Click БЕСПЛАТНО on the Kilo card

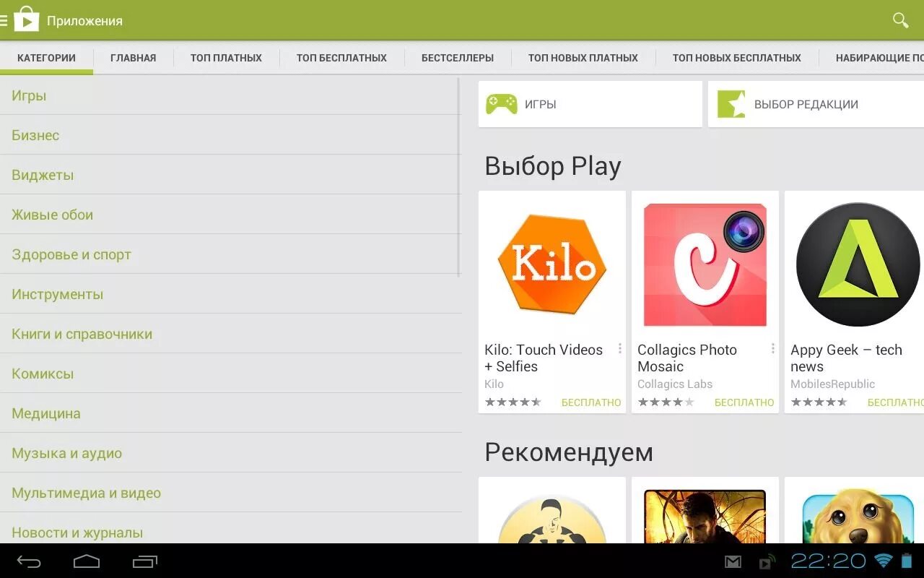coord(591,402)
